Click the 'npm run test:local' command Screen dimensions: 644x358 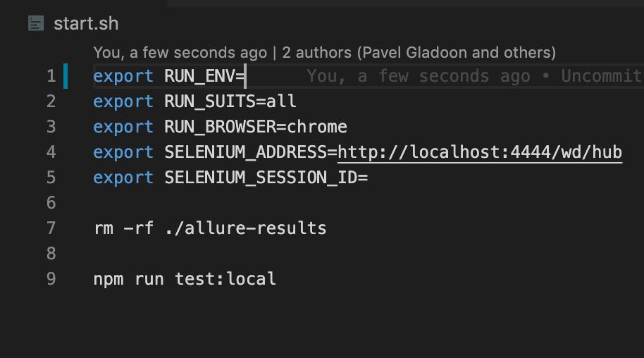coord(185,279)
